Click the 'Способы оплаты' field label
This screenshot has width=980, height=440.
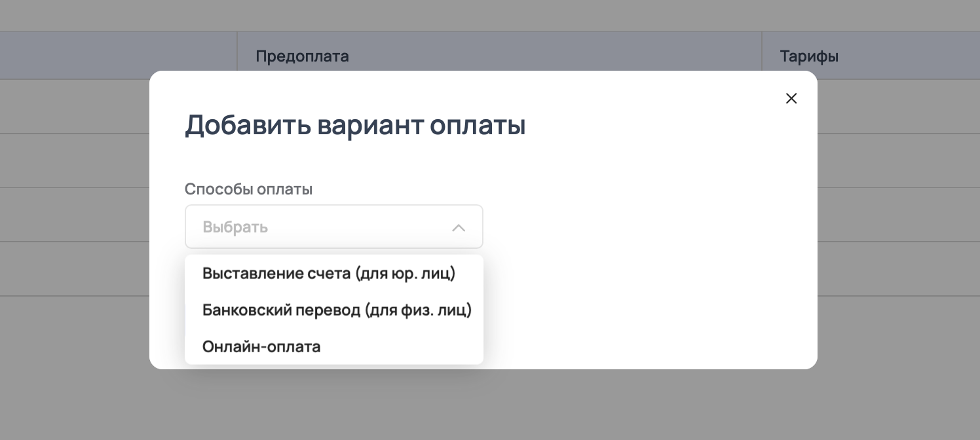pyautogui.click(x=248, y=189)
